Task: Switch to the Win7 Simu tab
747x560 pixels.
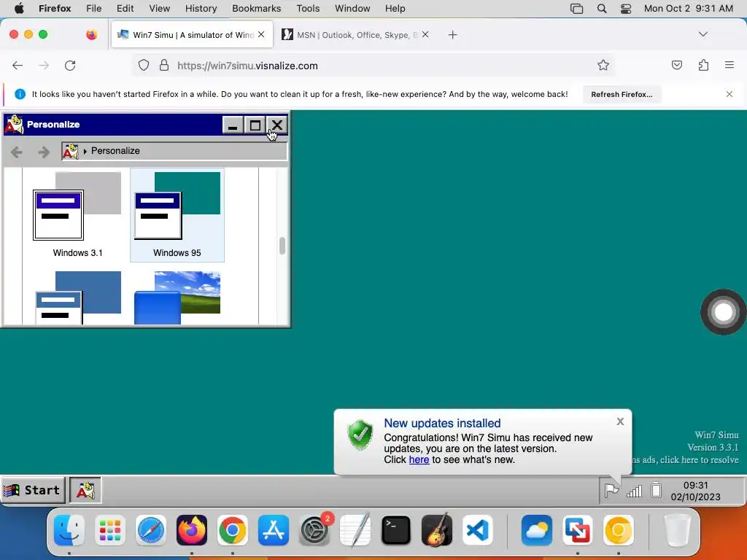Action: pos(192,35)
